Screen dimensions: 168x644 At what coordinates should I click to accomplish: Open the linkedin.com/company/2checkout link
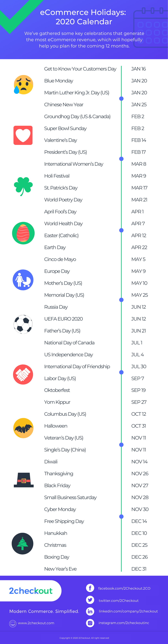click(x=128, y=611)
